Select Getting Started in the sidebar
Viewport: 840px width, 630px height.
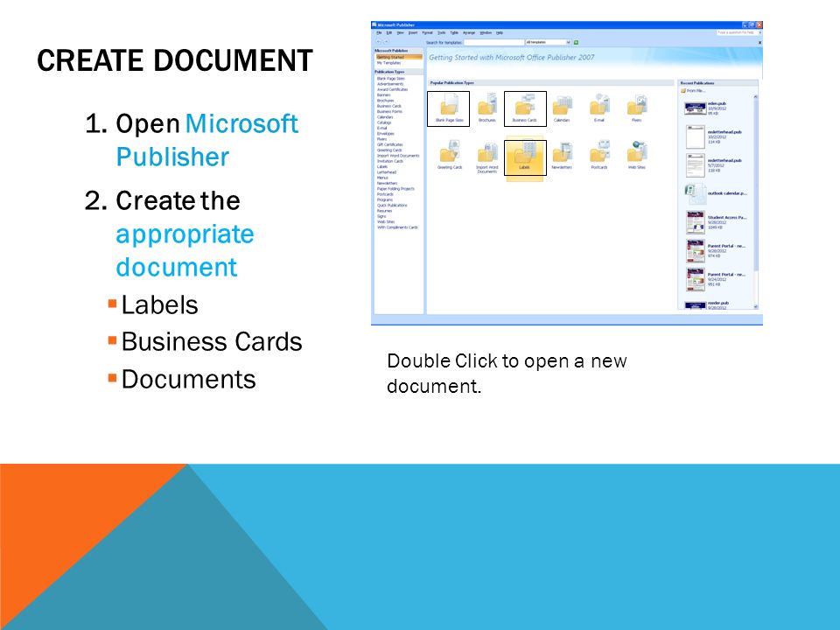pyautogui.click(x=399, y=57)
